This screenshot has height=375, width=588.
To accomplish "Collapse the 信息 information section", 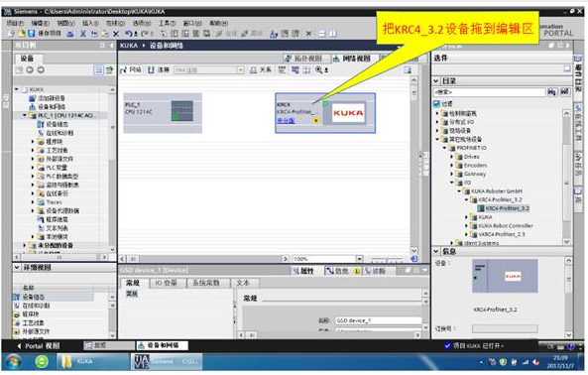I will pos(436,251).
